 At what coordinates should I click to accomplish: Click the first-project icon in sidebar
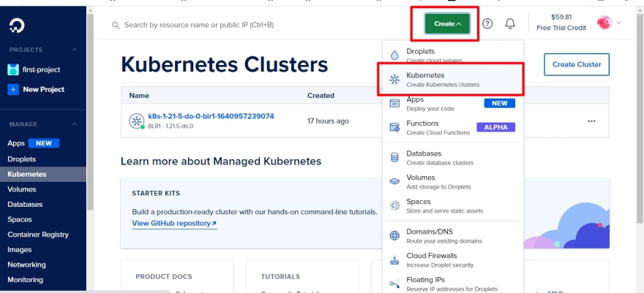[x=13, y=69]
